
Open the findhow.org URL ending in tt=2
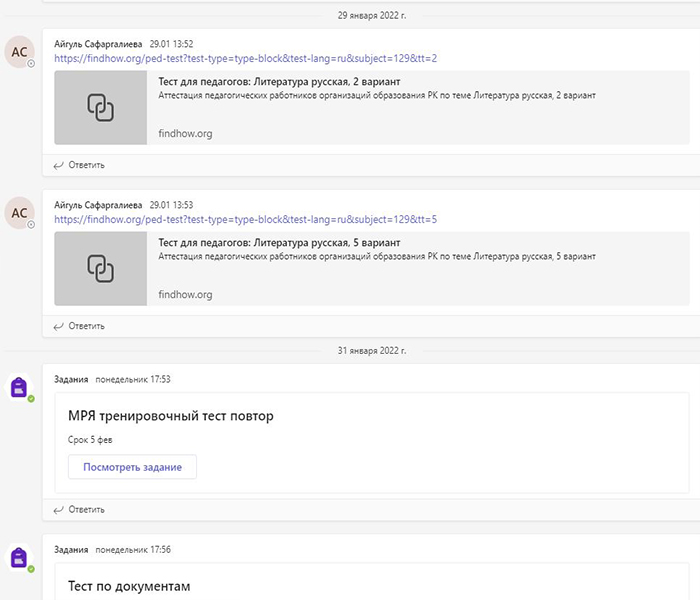245,59
